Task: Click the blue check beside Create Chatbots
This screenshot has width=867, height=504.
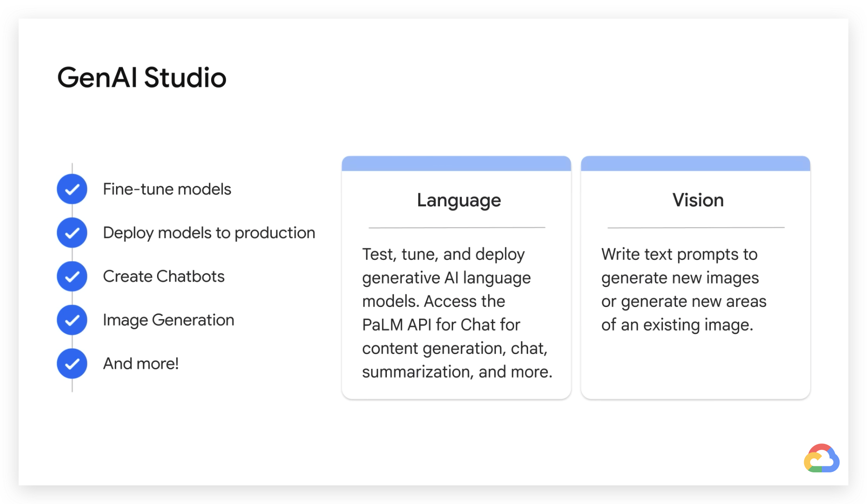Action: 72,277
